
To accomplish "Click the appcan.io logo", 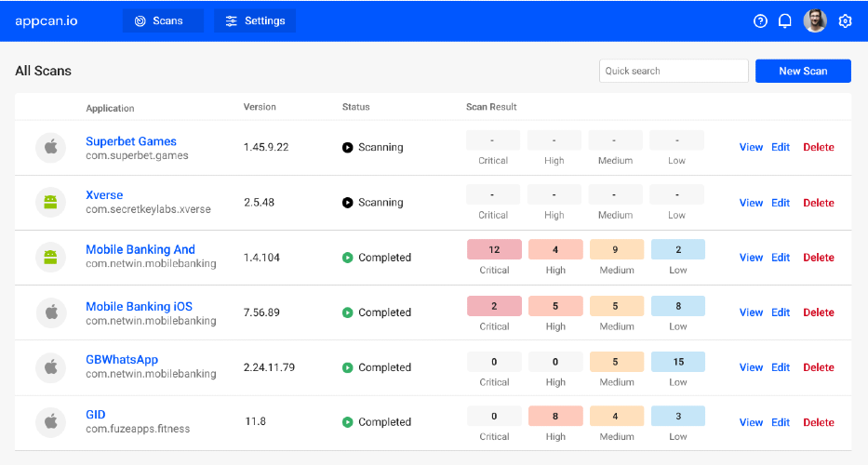I will point(47,21).
